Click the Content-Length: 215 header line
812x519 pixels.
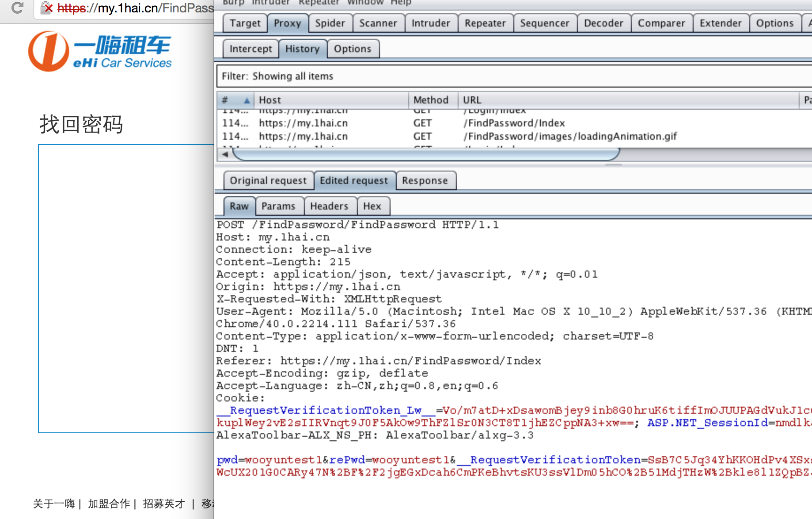tap(283, 262)
